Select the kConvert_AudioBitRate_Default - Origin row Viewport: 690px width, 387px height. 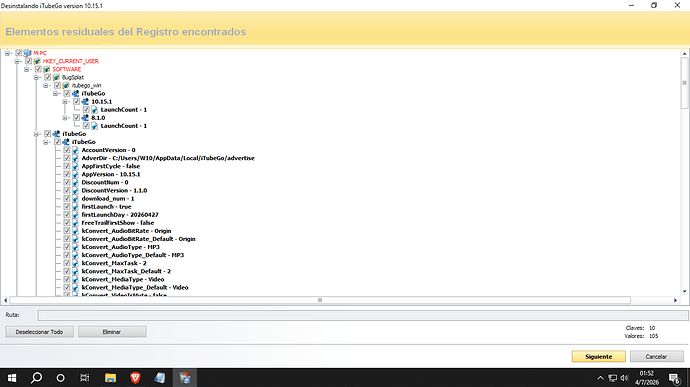(139, 239)
